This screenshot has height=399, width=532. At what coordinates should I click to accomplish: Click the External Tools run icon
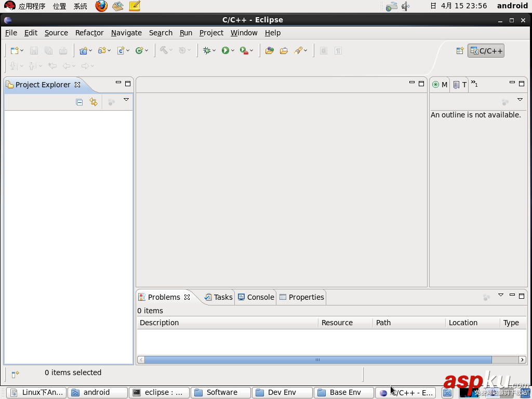coord(244,50)
